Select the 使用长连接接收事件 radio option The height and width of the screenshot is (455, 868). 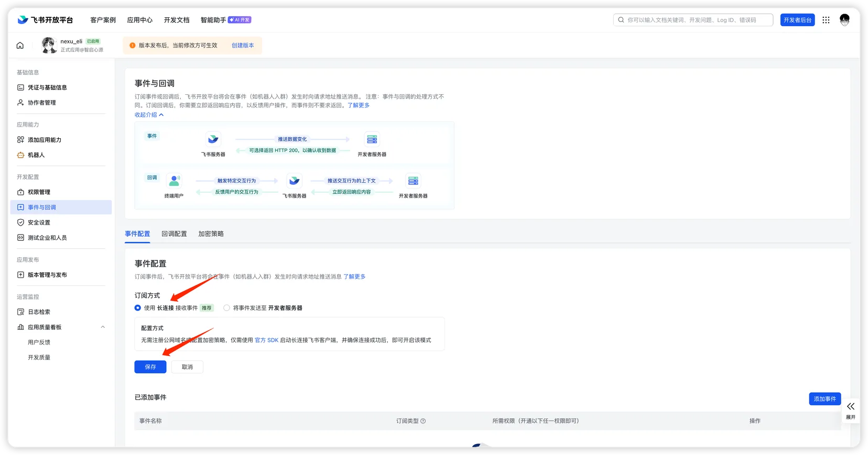click(138, 308)
